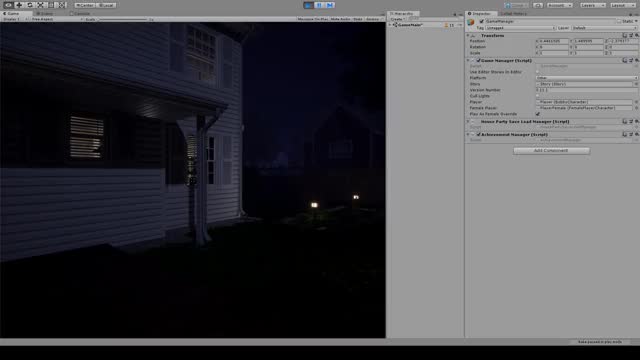Toggle the Mute Audio button

[340, 19]
